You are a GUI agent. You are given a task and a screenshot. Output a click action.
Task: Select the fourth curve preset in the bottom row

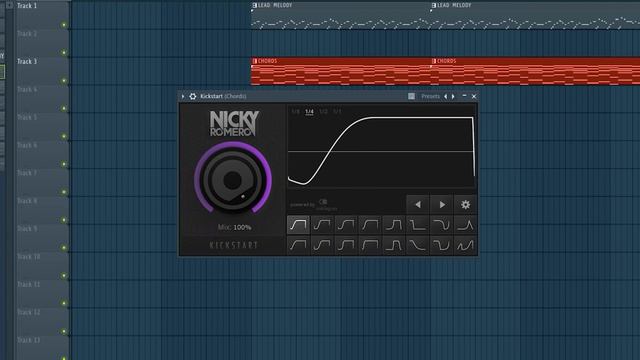point(370,245)
